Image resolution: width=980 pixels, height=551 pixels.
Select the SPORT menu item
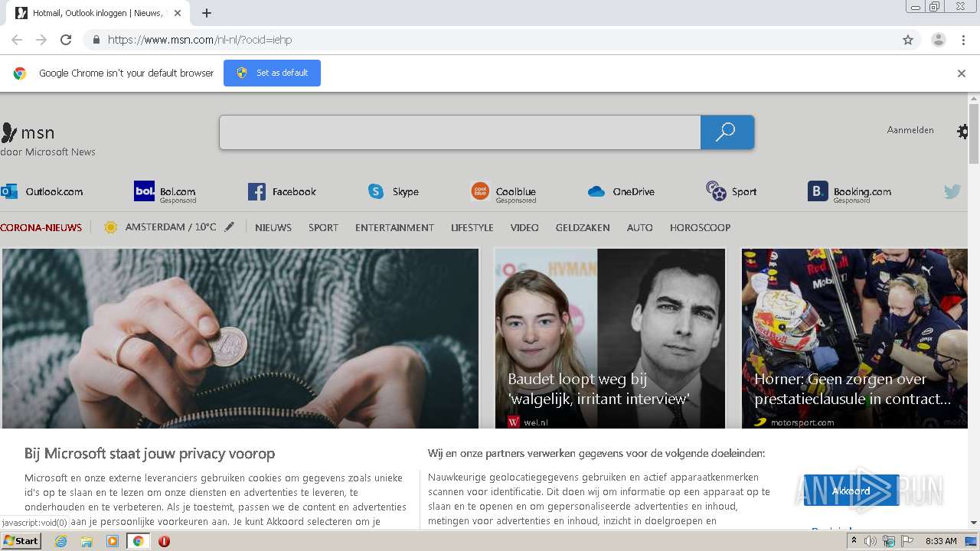[323, 227]
